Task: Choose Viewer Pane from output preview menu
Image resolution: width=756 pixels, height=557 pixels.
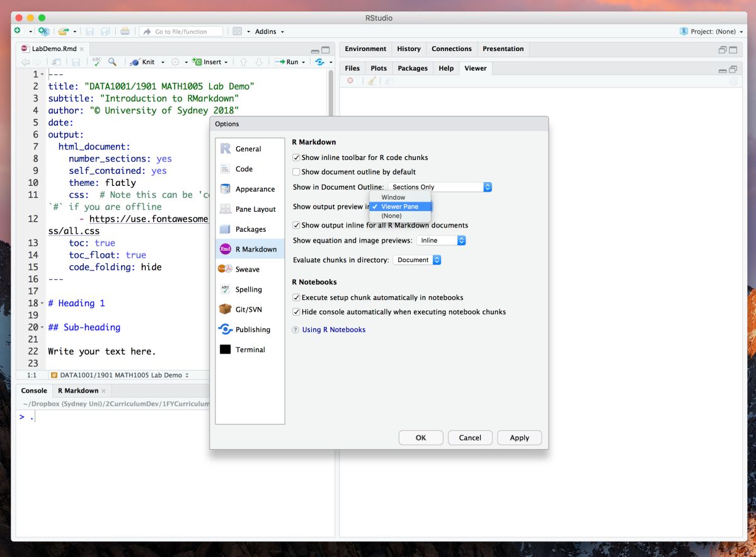Action: click(x=400, y=207)
